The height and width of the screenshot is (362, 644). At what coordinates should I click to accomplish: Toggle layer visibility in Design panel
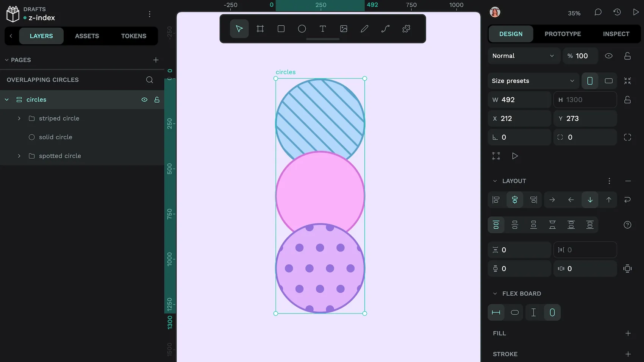click(608, 56)
